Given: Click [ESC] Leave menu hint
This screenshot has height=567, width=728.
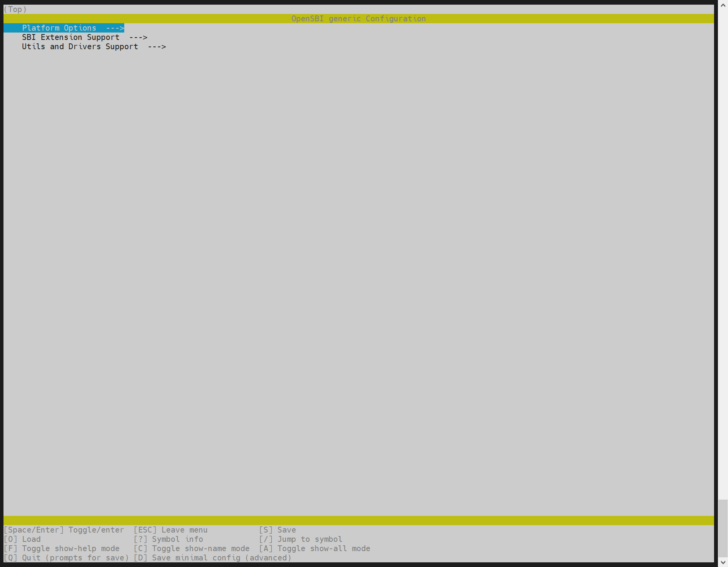Looking at the screenshot, I should point(170,530).
